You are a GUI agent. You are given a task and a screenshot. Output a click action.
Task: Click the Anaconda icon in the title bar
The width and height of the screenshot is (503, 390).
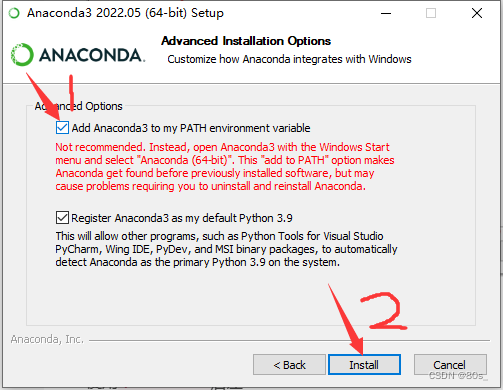pos(14,13)
